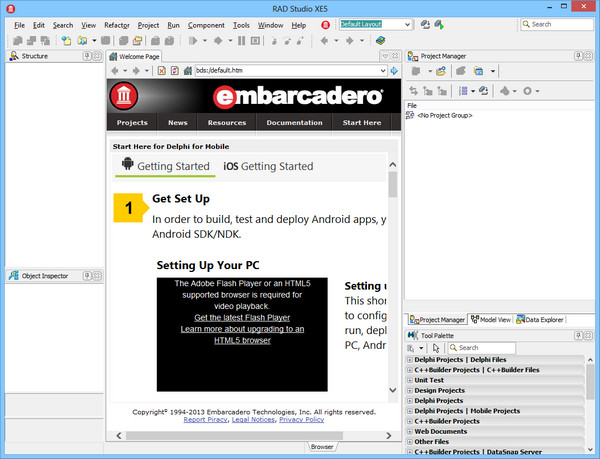600x459 pixels.
Task: Click the save desktop layout icon
Action: [x=426, y=24]
